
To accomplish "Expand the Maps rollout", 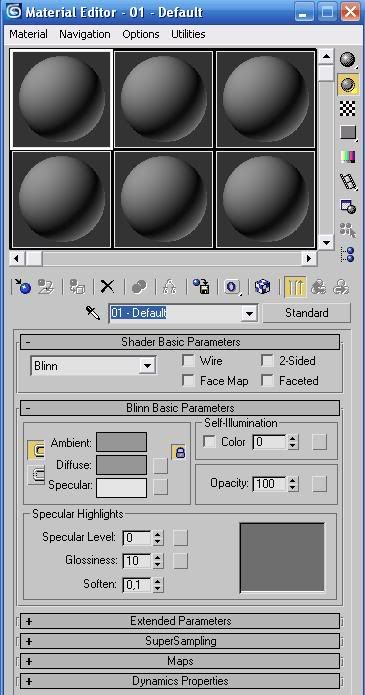I will (180, 661).
